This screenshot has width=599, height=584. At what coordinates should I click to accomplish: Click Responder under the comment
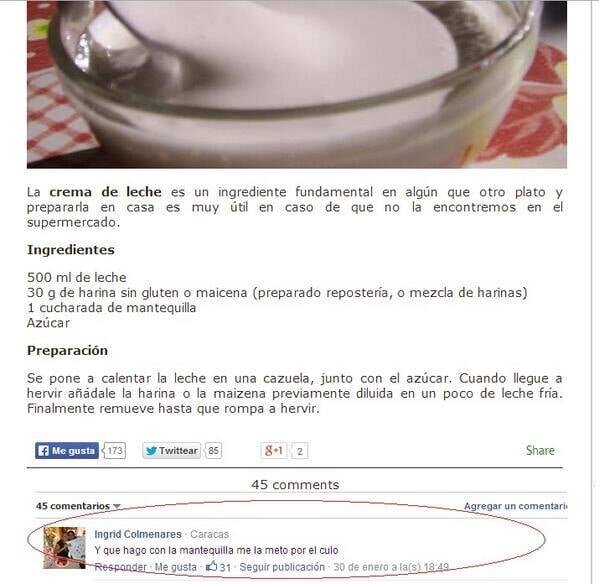coord(120,567)
